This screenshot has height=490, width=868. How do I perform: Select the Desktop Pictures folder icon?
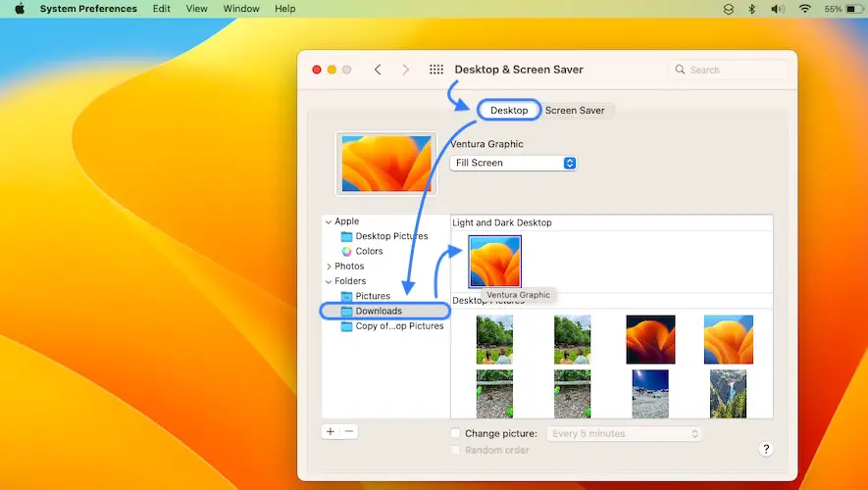tap(346, 236)
